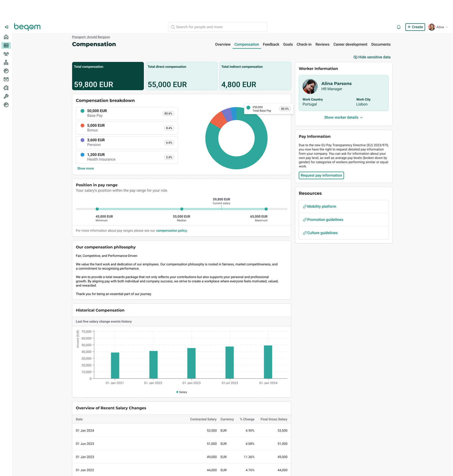453x476 pixels.
Task: Open the envelope messages sidebar icon
Action: click(6, 79)
